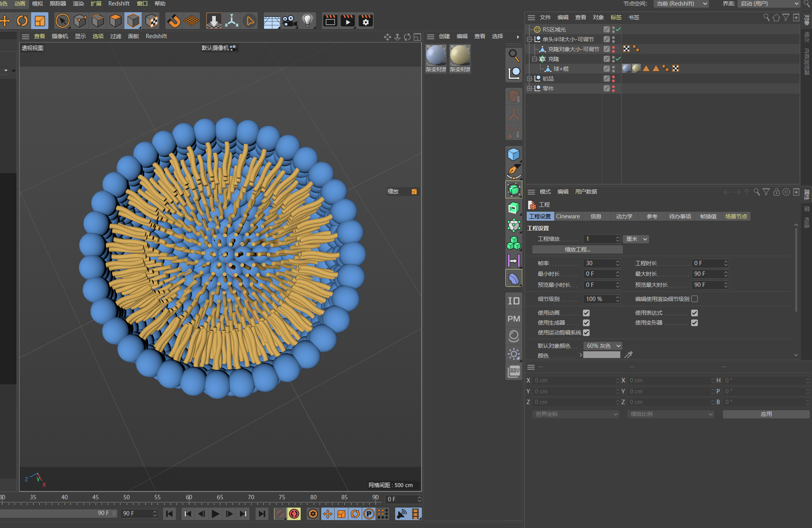Uncheck 使用运动剪辑系统 checkbox

[x=586, y=333]
